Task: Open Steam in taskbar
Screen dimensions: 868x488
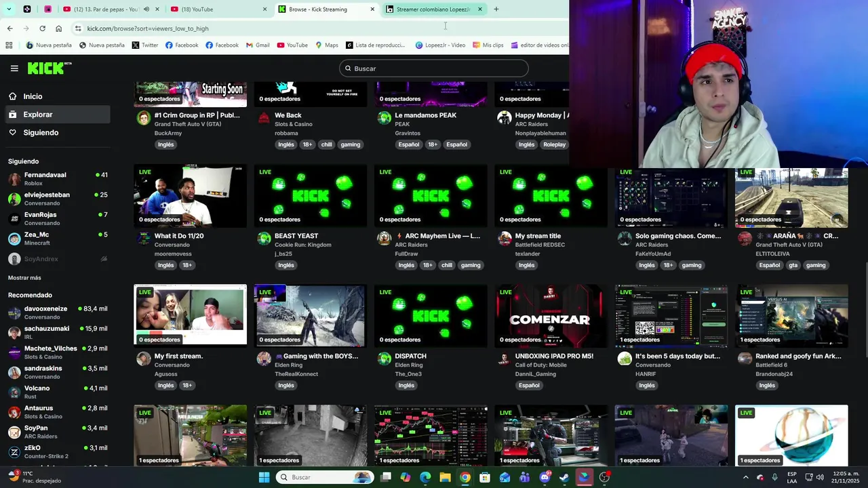Action: tap(564, 477)
